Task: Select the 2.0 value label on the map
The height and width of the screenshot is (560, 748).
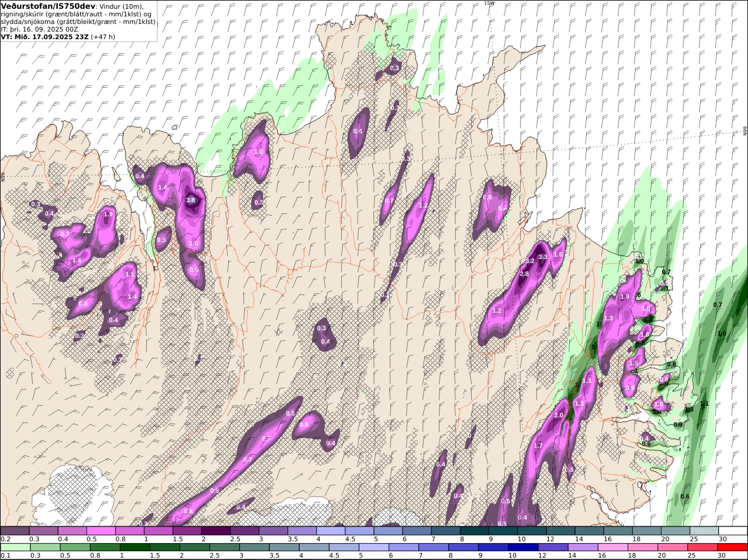Action: (x=558, y=415)
